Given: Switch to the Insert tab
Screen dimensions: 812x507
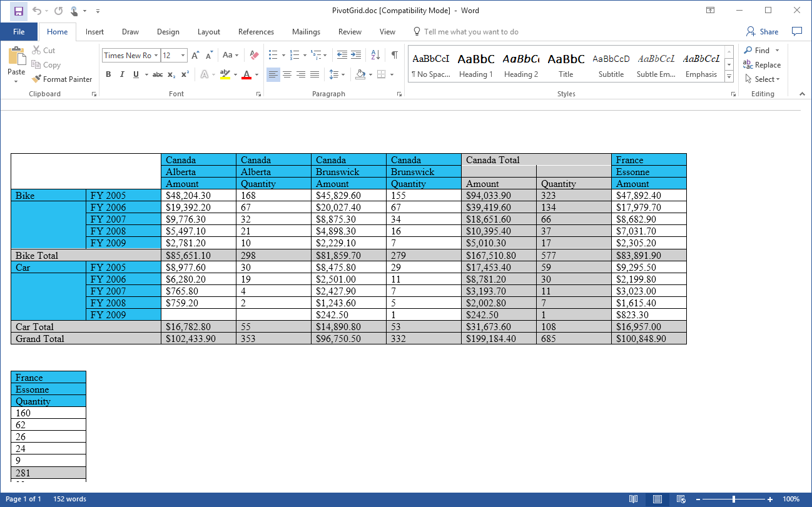Looking at the screenshot, I should (94, 32).
